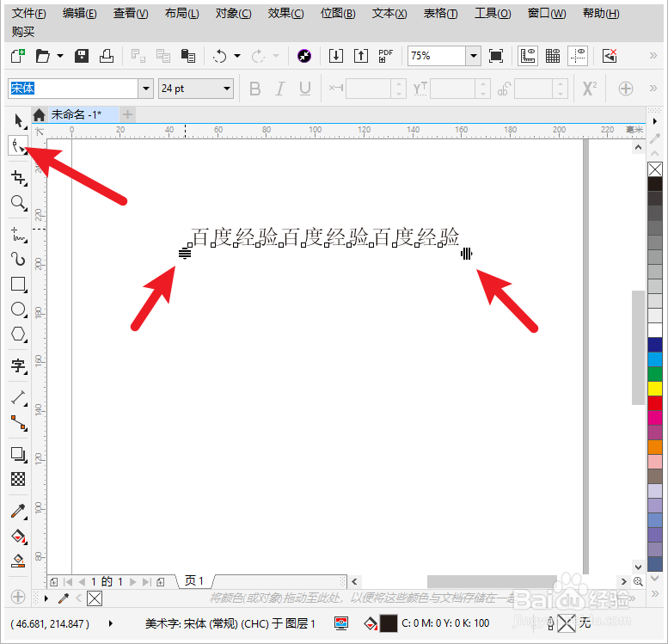
Task: Add new document tab with plus
Action: click(x=127, y=114)
